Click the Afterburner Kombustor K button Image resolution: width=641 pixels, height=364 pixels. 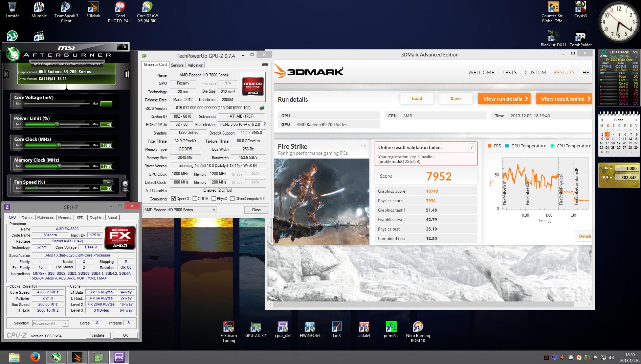[6, 74]
